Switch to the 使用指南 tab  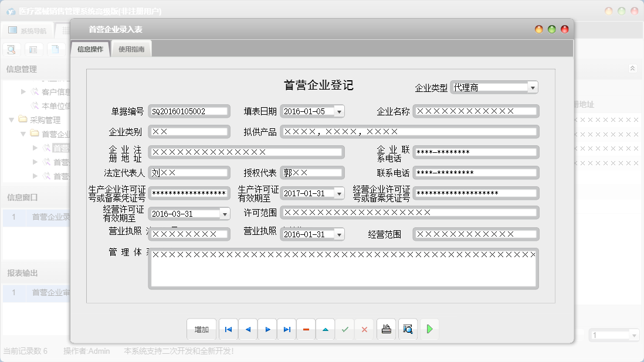click(131, 50)
